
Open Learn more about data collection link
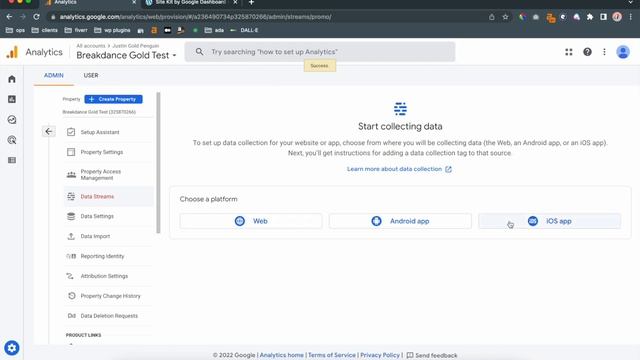pos(399,169)
